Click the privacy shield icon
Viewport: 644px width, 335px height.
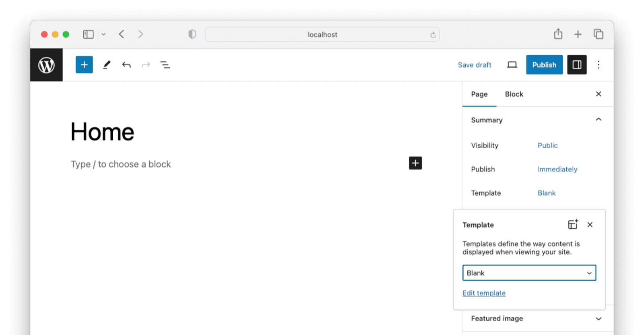point(192,34)
